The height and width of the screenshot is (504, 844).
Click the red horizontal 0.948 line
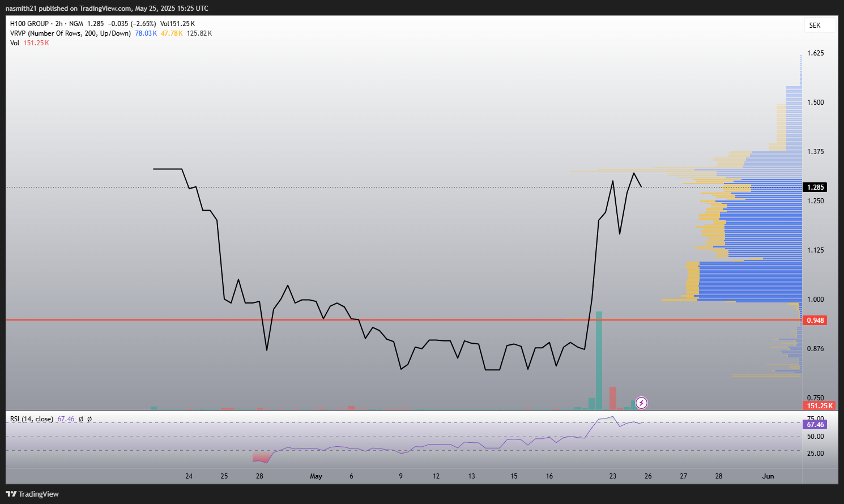point(404,320)
